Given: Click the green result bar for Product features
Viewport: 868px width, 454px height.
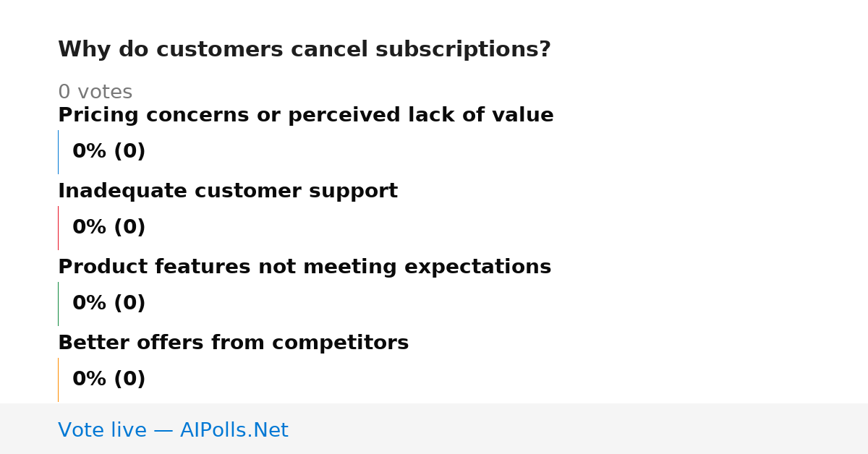Looking at the screenshot, I should click(58, 304).
